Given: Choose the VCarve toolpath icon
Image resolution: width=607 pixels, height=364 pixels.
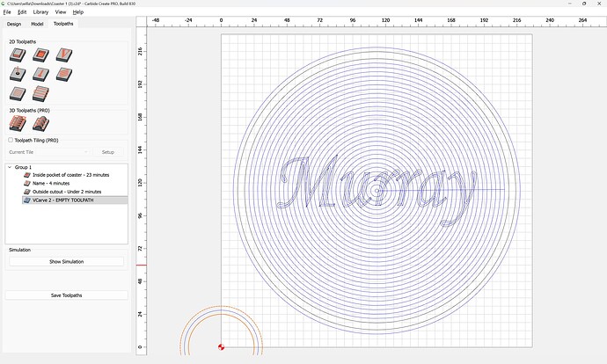Looking at the screenshot, I should (x=62, y=55).
